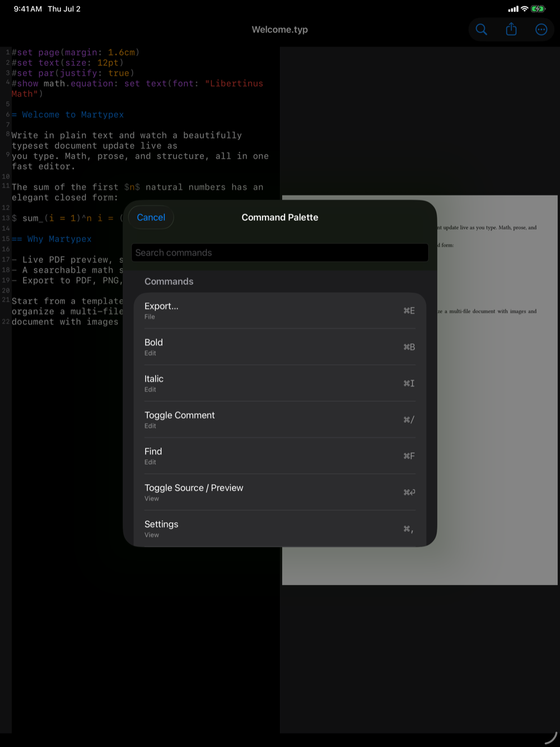Click 'The sum of the first' editor line
560x747 pixels.
(x=137, y=192)
